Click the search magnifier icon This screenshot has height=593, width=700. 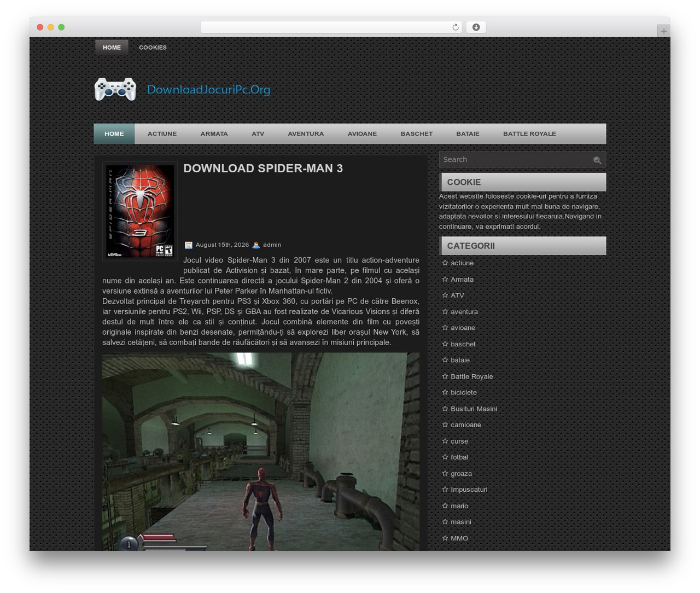[x=597, y=160]
